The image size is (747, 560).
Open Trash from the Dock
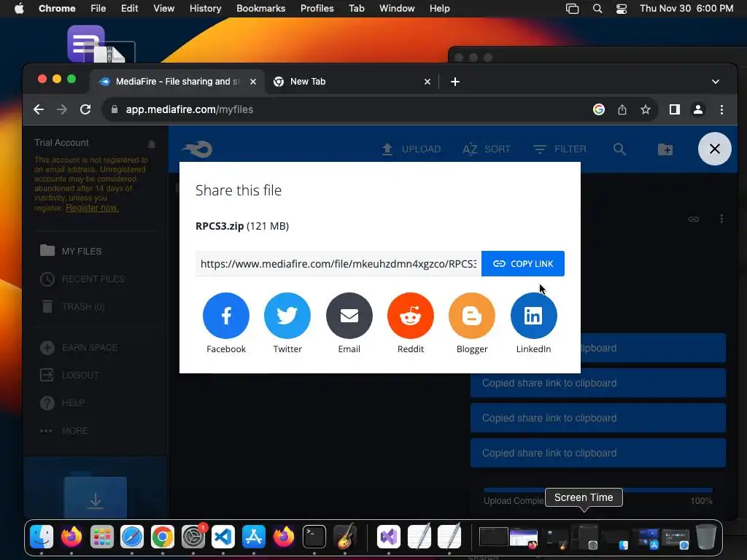pos(706,537)
